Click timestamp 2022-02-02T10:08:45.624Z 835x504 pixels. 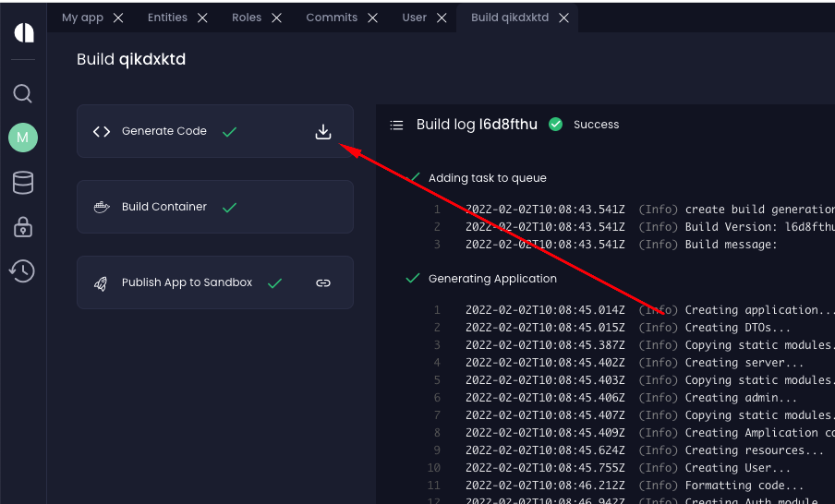[x=545, y=450]
